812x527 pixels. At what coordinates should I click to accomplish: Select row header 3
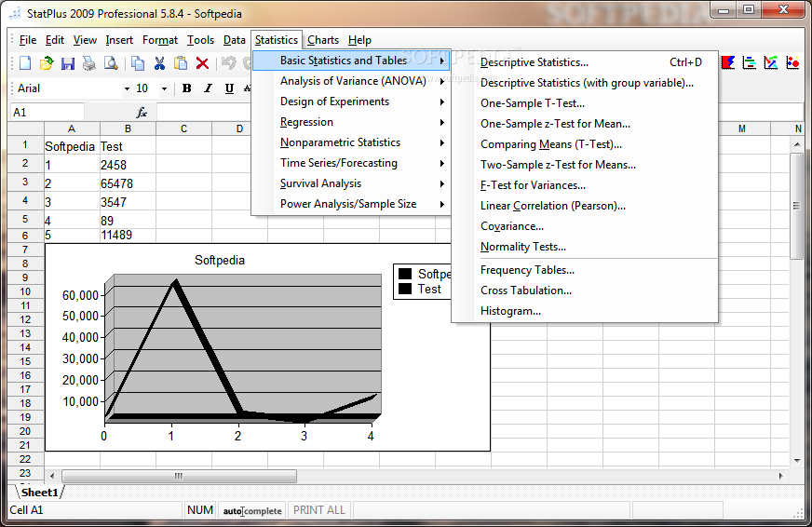(25, 182)
